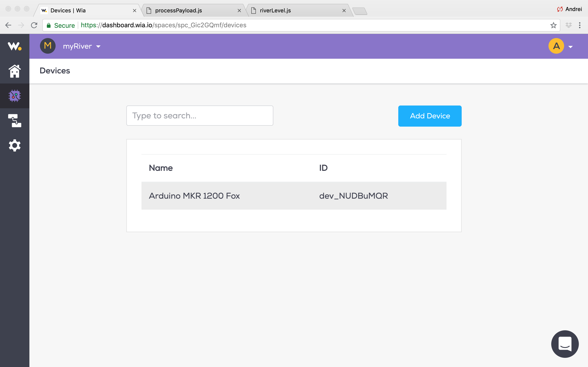Bookmark page with the star icon

tap(553, 25)
